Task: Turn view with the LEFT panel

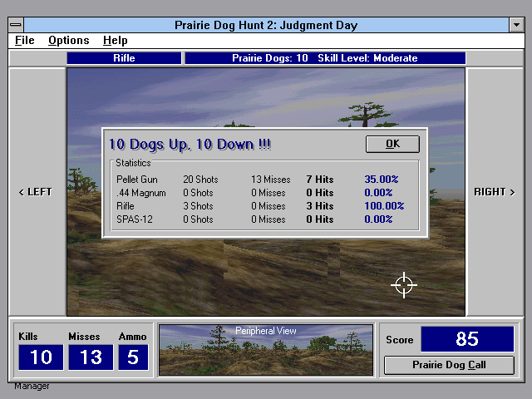Action: tap(37, 192)
